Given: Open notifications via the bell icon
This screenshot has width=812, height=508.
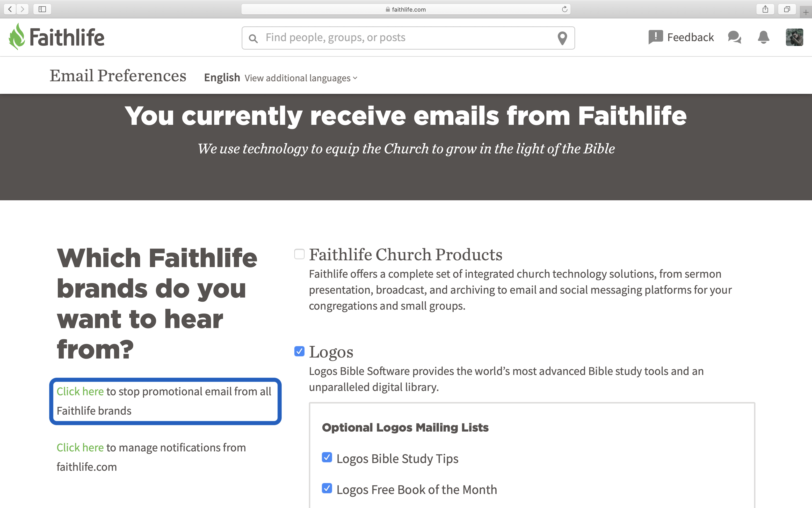Looking at the screenshot, I should point(763,37).
